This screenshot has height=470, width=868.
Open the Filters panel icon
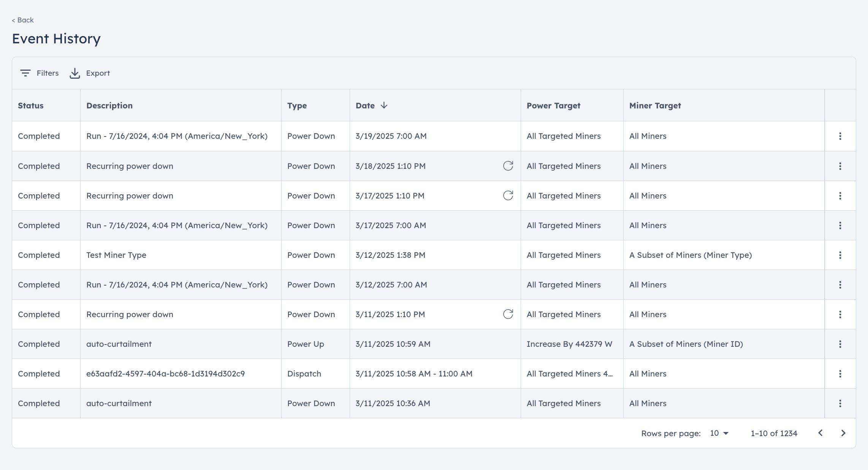[x=25, y=73]
